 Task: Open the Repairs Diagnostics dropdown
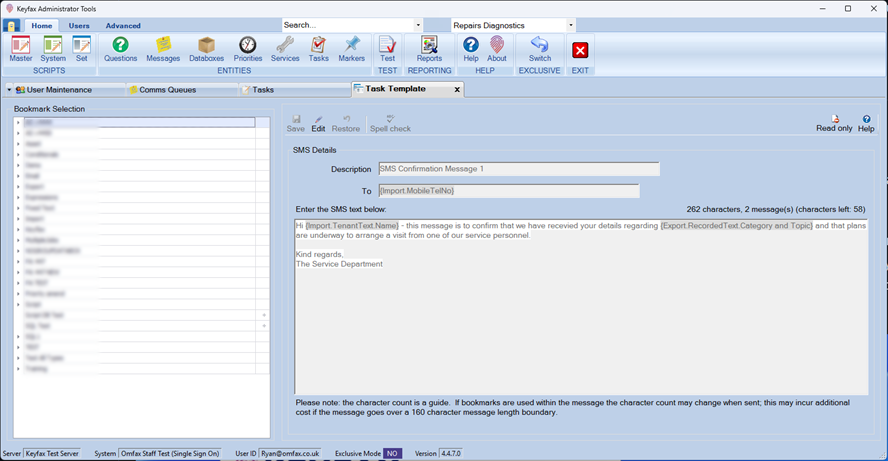[x=571, y=25]
